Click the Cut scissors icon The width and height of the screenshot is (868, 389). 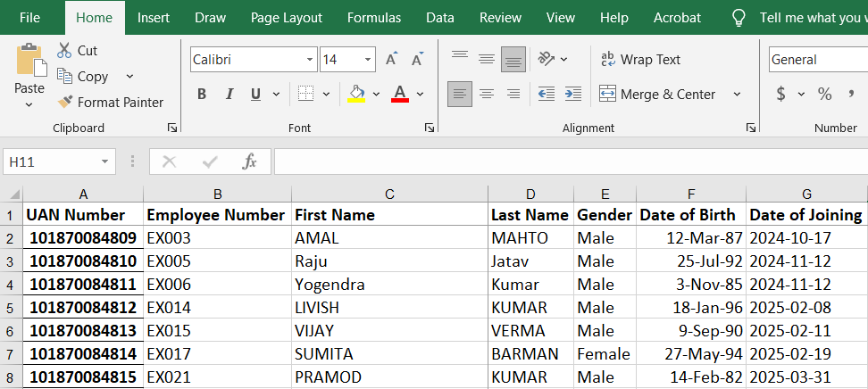tap(64, 51)
